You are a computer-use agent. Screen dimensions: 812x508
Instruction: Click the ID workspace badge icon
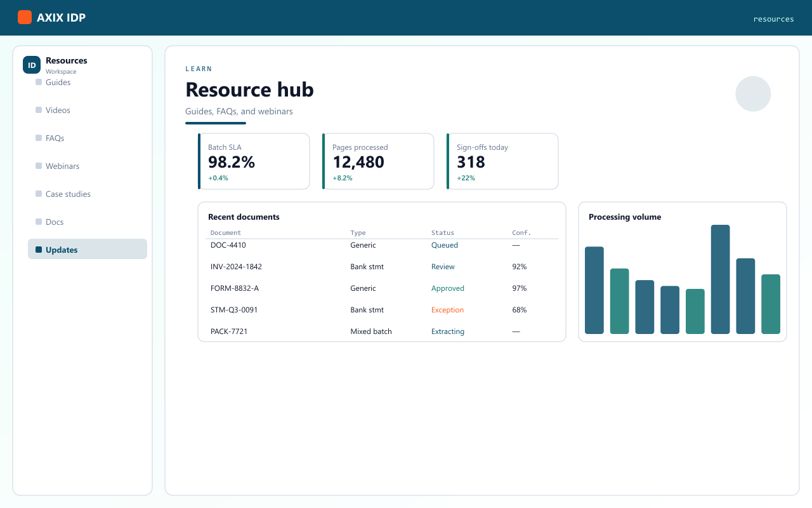click(x=32, y=65)
